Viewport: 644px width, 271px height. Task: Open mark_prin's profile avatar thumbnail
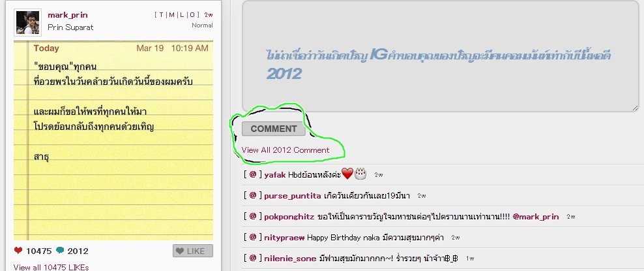click(x=27, y=22)
